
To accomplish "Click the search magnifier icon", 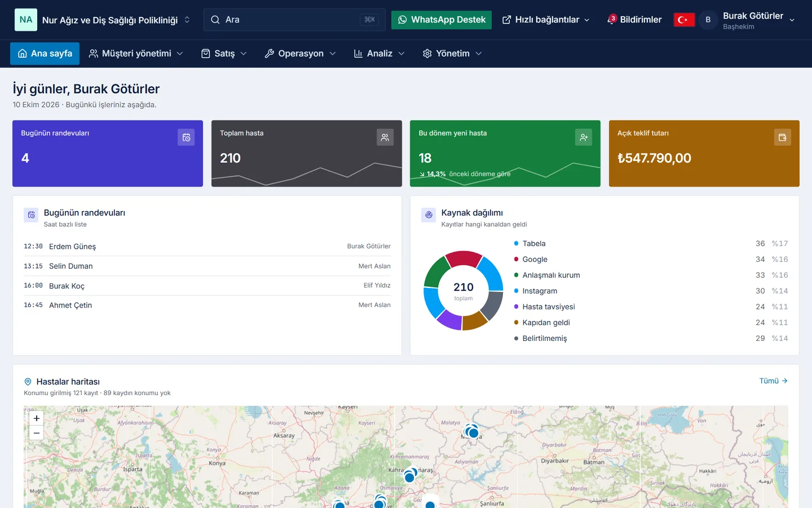I will tap(215, 20).
